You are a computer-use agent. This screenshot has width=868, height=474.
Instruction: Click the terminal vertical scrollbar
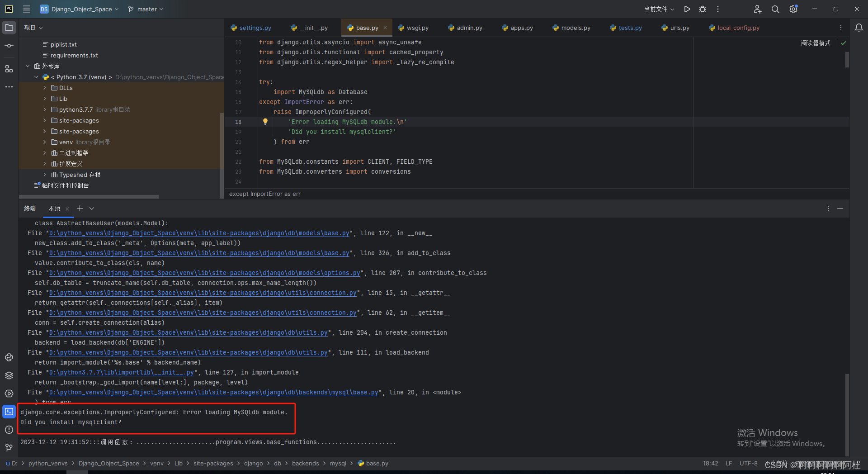pyautogui.click(x=847, y=414)
